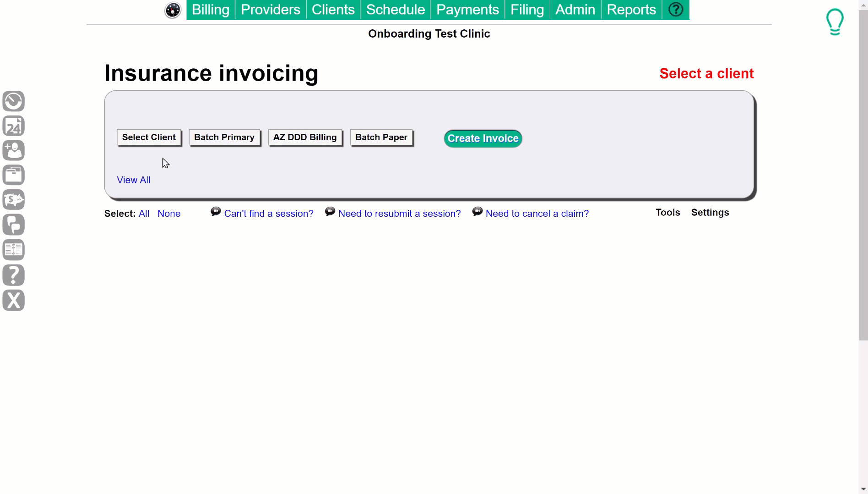The width and height of the screenshot is (868, 494).
Task: Click the Batch Paper button
Action: point(381,137)
